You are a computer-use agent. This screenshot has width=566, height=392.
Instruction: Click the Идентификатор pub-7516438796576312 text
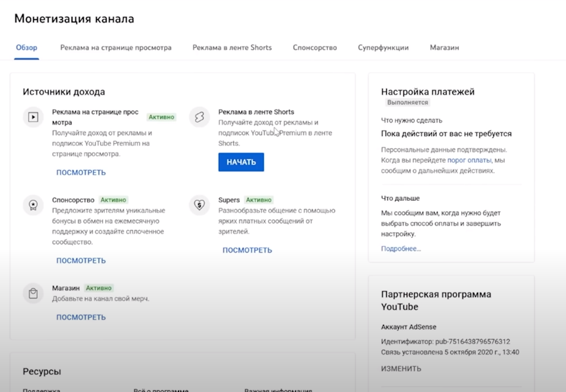pos(445,341)
